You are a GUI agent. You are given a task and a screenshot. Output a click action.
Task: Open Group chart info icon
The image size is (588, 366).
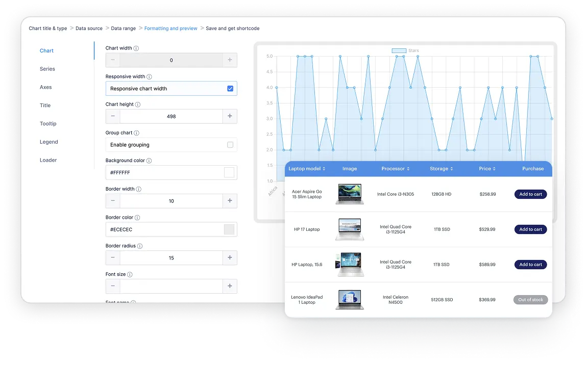(136, 133)
